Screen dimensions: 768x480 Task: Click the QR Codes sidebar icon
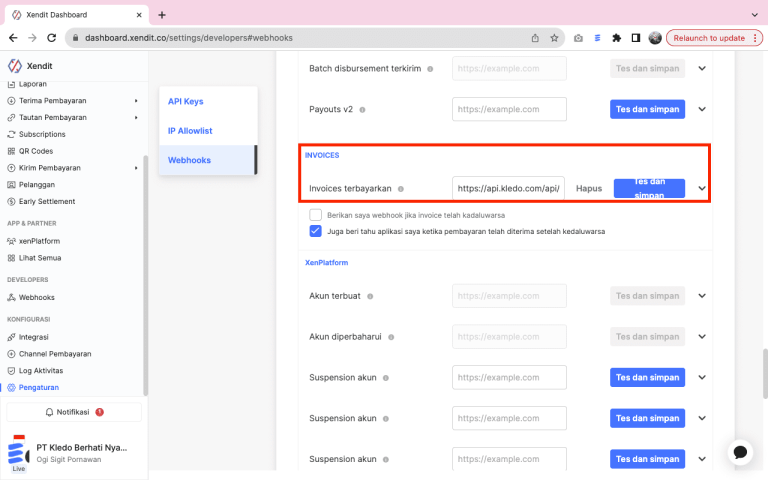pyautogui.click(x=11, y=151)
